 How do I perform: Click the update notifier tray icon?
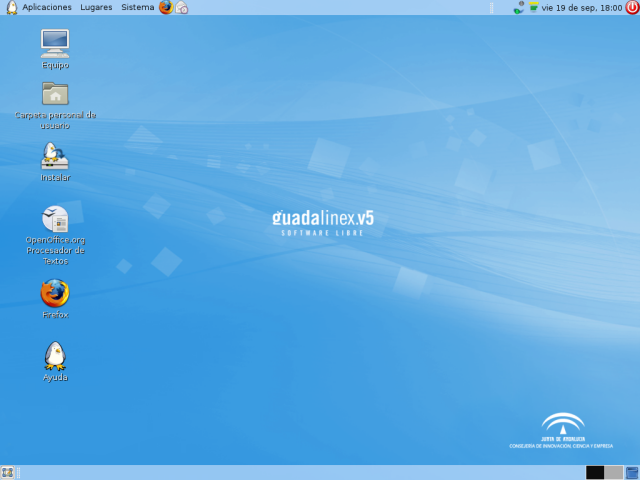coord(534,7)
